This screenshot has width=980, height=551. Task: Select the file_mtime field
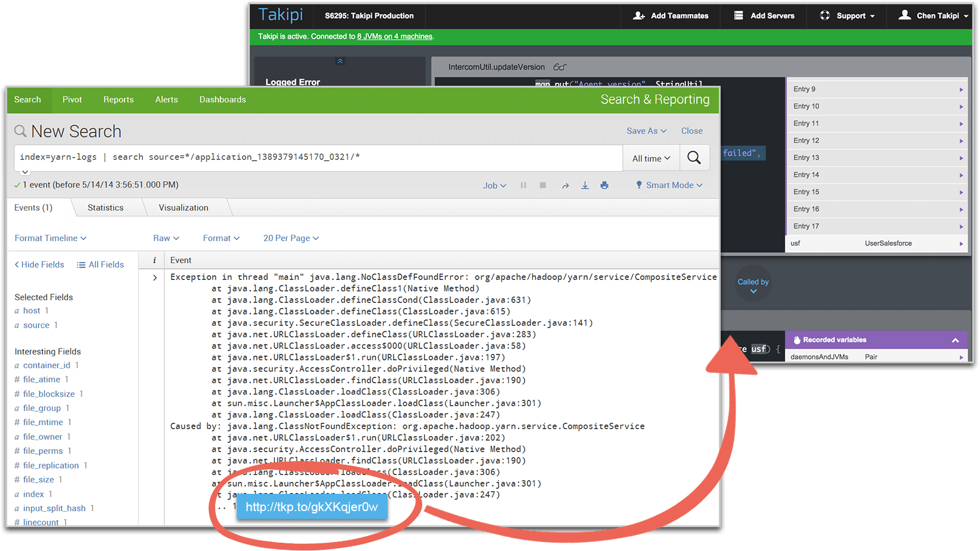(43, 422)
